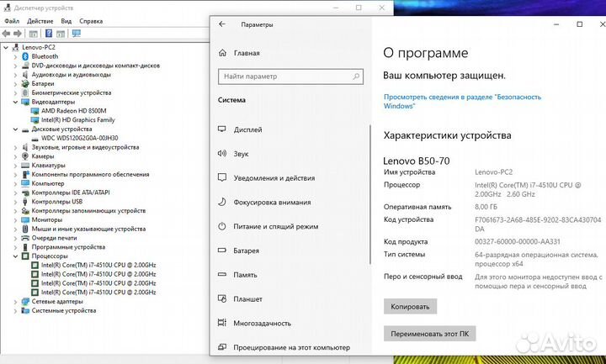
Task: Expand Контроллеры IDE ATA/ATAPI category
Action: [15, 193]
